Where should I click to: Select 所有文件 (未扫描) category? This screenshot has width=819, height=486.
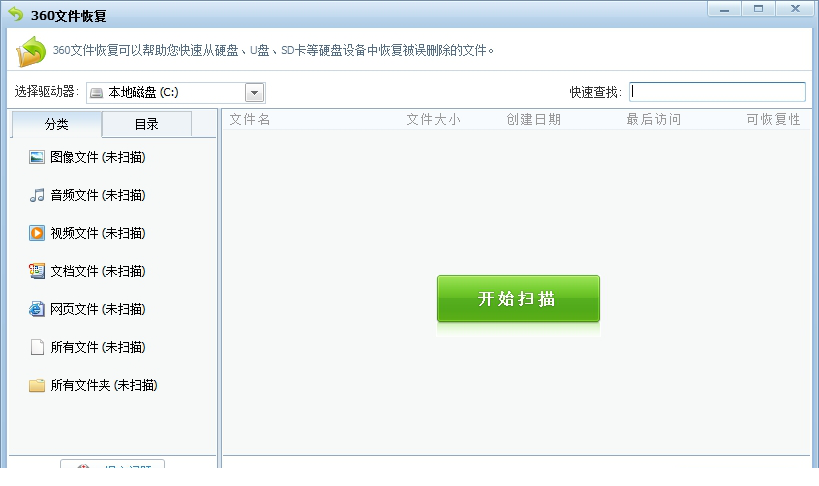[98, 348]
